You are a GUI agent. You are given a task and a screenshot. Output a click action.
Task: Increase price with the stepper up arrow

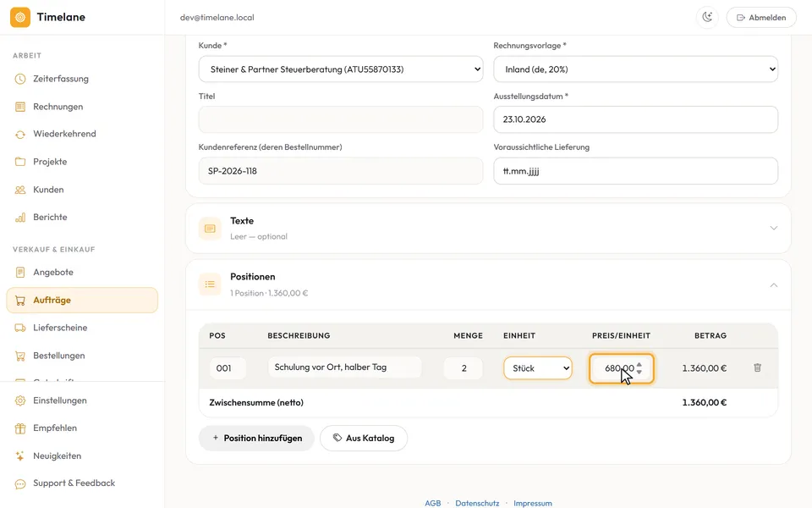[639, 364]
